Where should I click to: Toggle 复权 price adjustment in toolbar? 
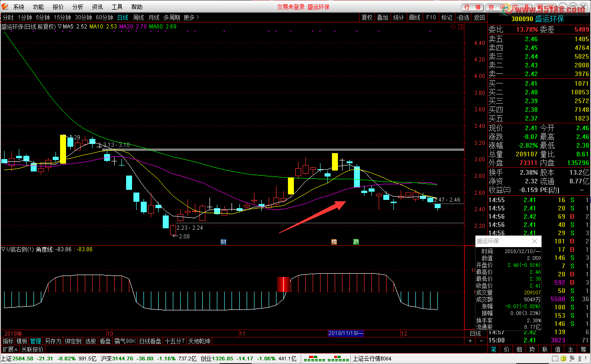coord(367,17)
